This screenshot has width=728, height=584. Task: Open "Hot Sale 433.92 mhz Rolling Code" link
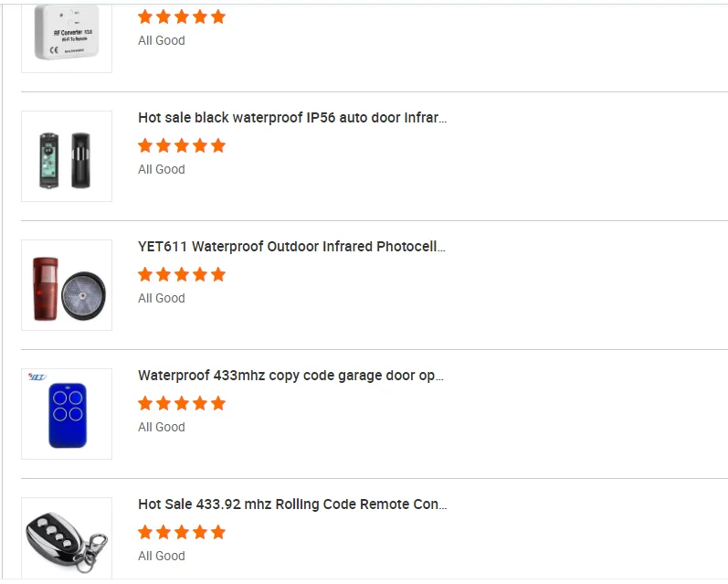(x=292, y=504)
